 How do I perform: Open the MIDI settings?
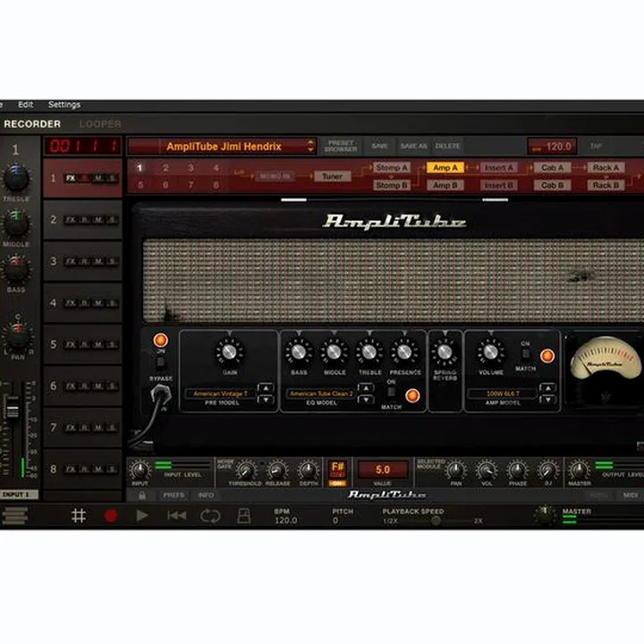tap(631, 496)
